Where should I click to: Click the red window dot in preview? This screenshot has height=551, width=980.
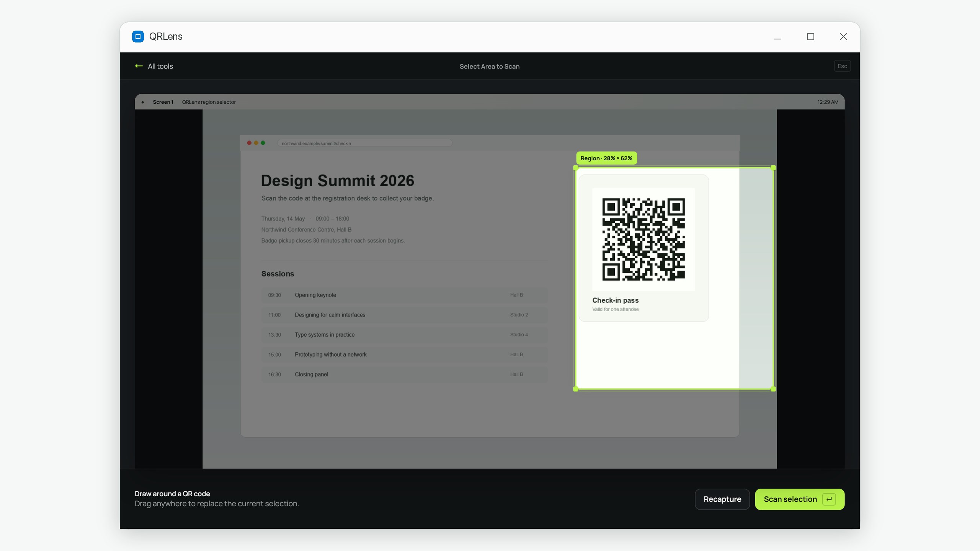[x=249, y=143]
